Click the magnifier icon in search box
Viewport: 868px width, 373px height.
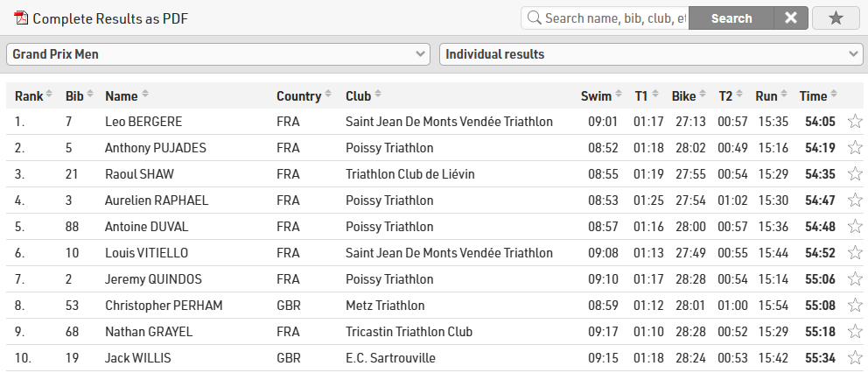coord(533,18)
